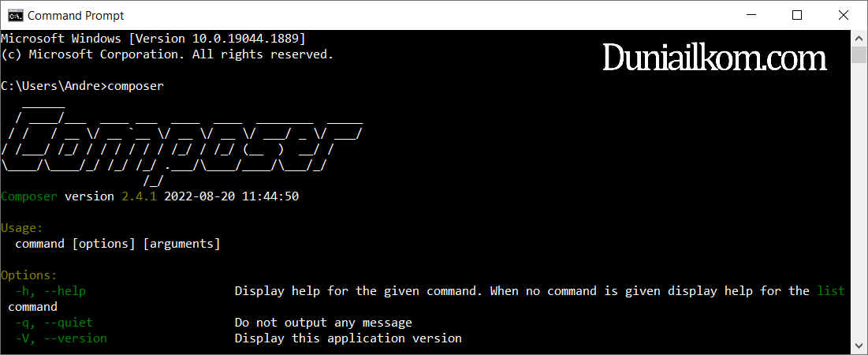Screen dimensions: 868x355
Task: Click the 'Usage:' heading
Action: (x=22, y=228)
